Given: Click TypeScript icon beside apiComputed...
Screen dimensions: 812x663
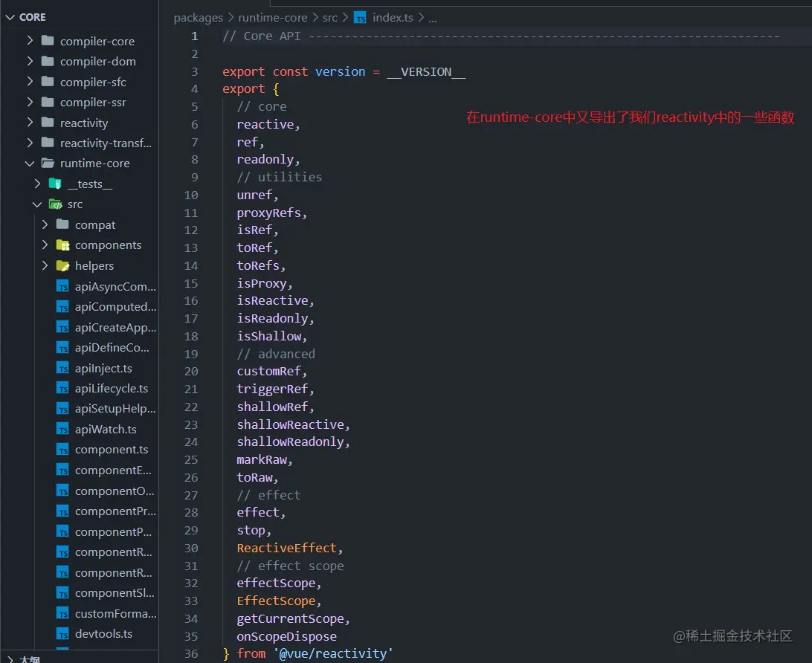Looking at the screenshot, I should tap(62, 307).
